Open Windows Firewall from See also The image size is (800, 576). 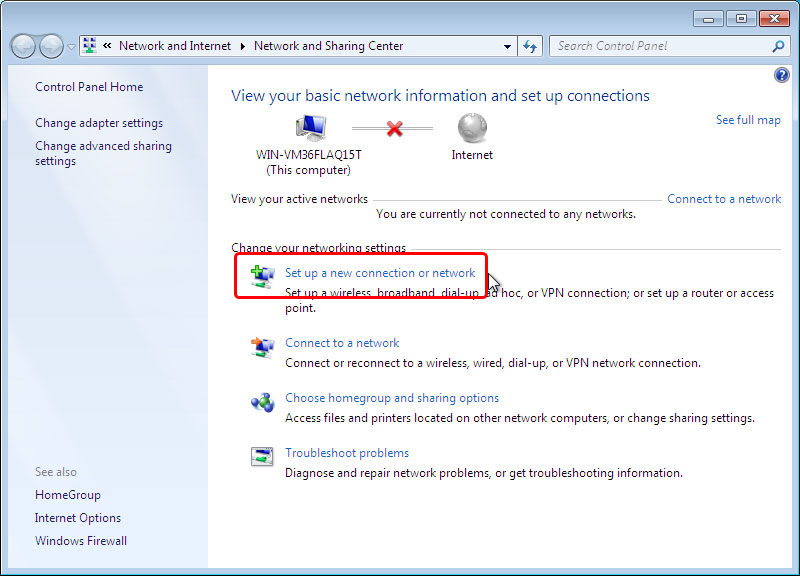[81, 541]
